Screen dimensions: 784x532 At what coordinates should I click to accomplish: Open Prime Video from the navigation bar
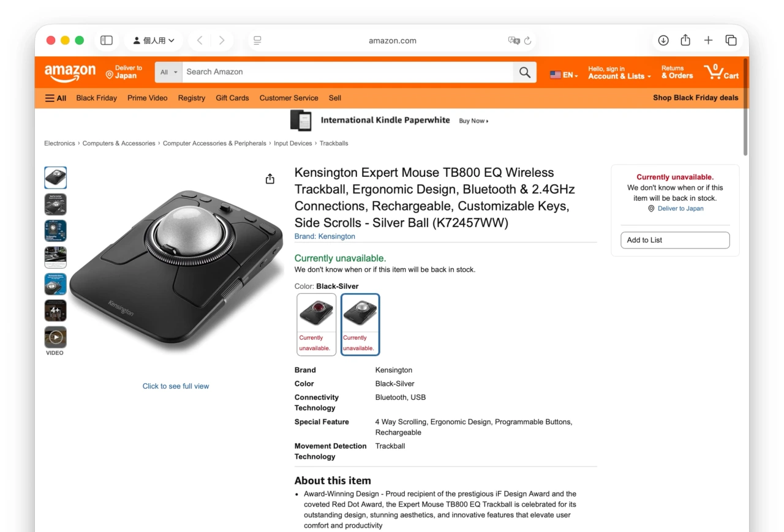coord(147,98)
